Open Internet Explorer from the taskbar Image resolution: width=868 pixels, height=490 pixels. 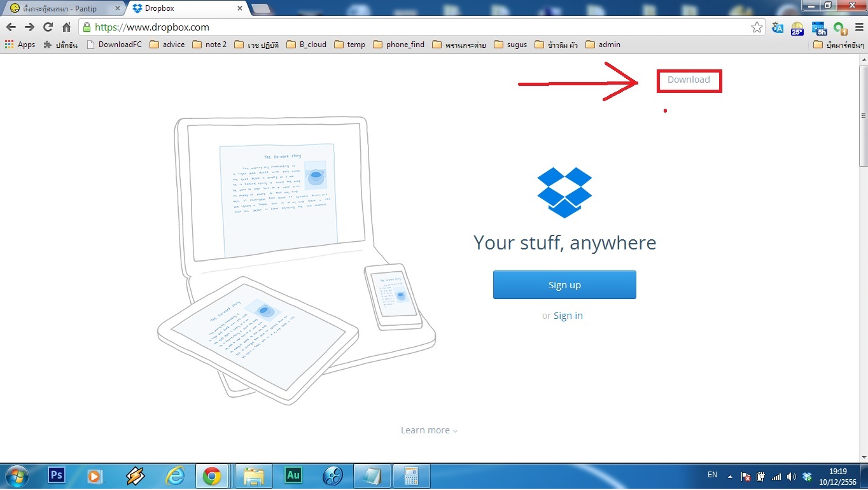click(174, 475)
